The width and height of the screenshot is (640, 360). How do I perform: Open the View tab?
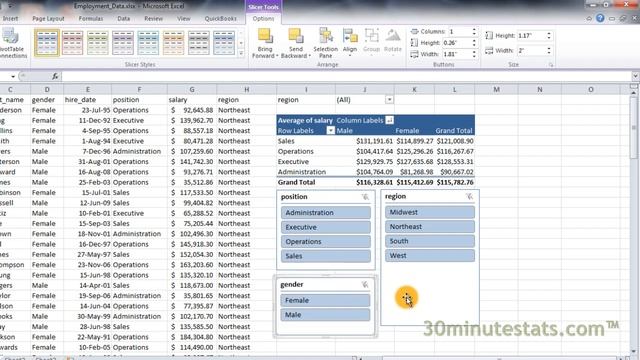click(x=184, y=19)
